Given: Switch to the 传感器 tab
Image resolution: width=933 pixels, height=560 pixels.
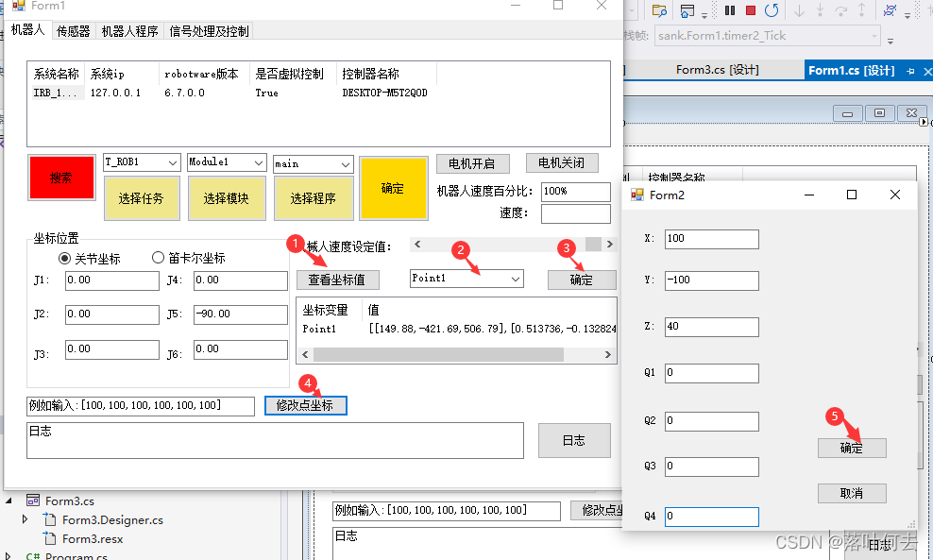Looking at the screenshot, I should 72,30.
